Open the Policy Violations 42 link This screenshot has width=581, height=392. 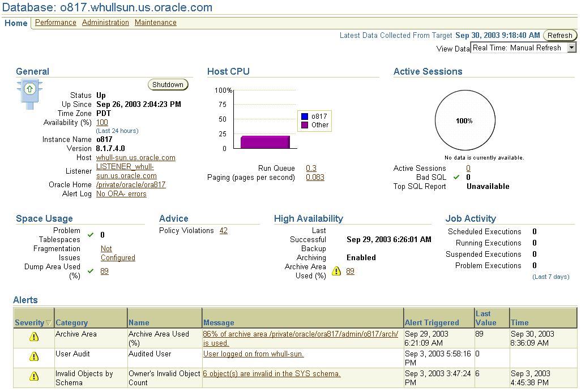pyautogui.click(x=223, y=231)
